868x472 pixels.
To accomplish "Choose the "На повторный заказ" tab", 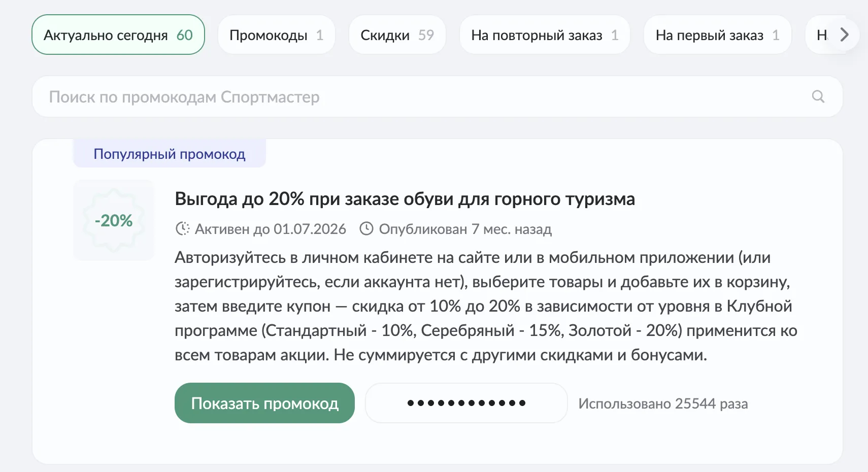I will 544,35.
